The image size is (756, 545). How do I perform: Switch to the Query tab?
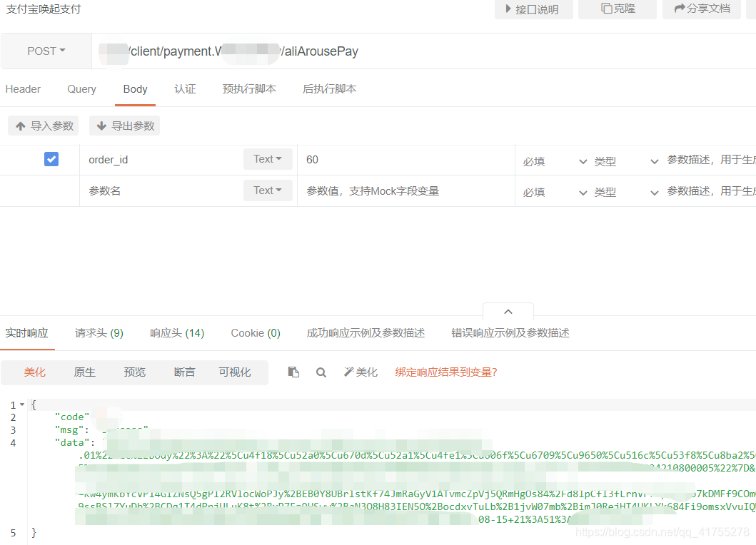point(81,89)
